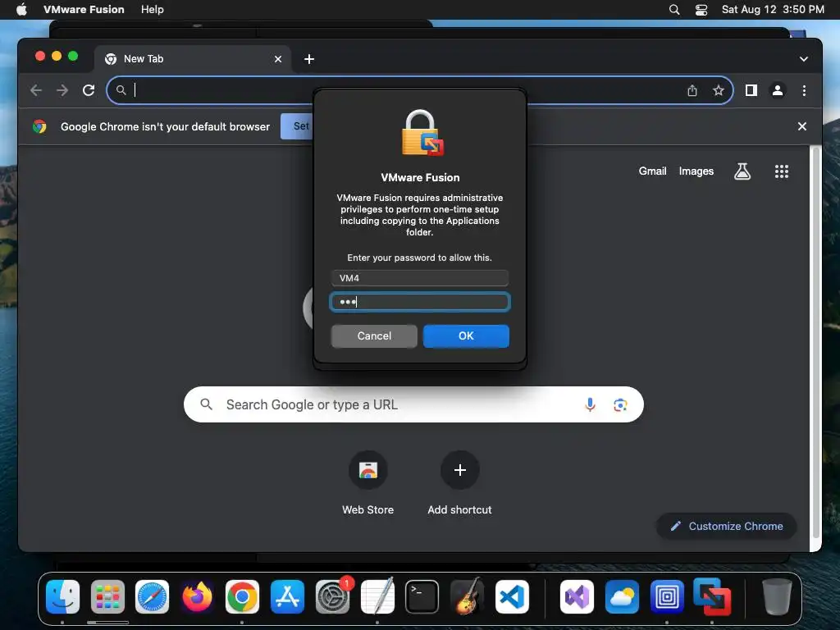
Task: Open Spotlight search in the menu bar
Action: click(674, 10)
